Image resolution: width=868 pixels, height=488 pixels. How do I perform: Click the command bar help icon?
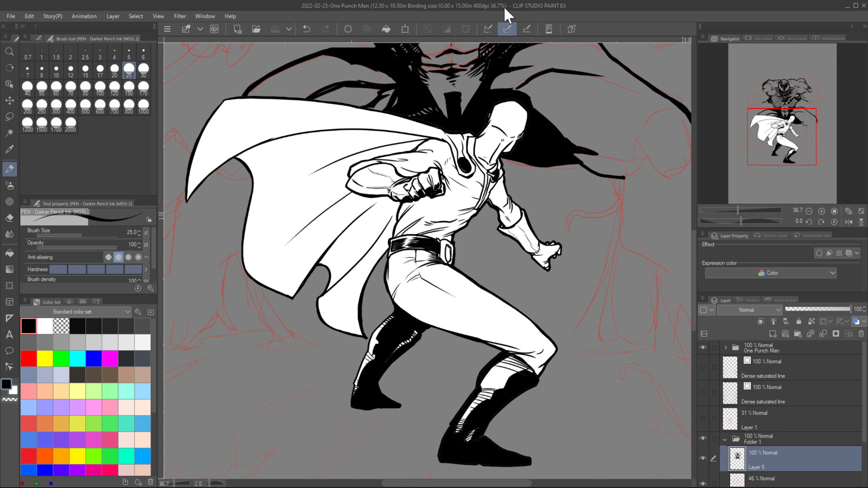pos(571,29)
